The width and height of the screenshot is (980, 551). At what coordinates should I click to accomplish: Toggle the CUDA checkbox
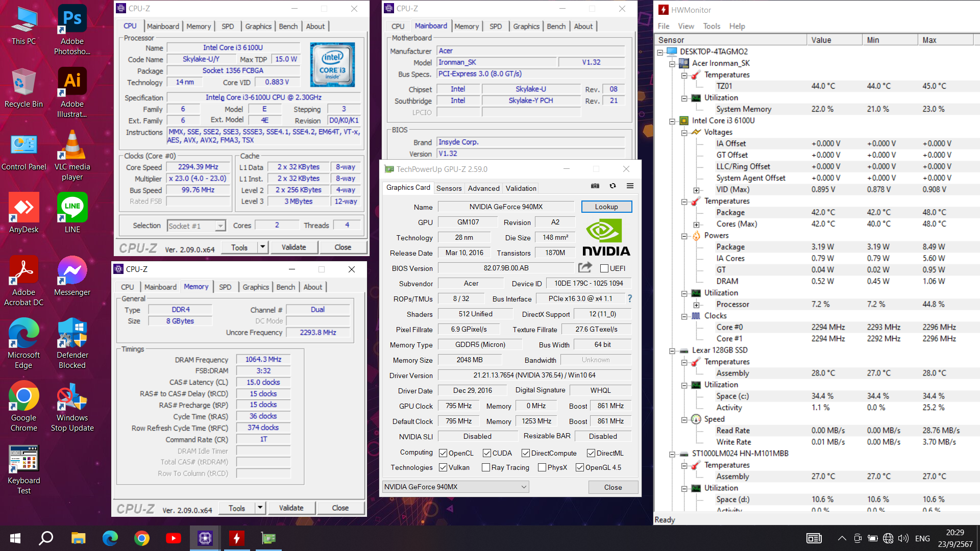click(487, 453)
